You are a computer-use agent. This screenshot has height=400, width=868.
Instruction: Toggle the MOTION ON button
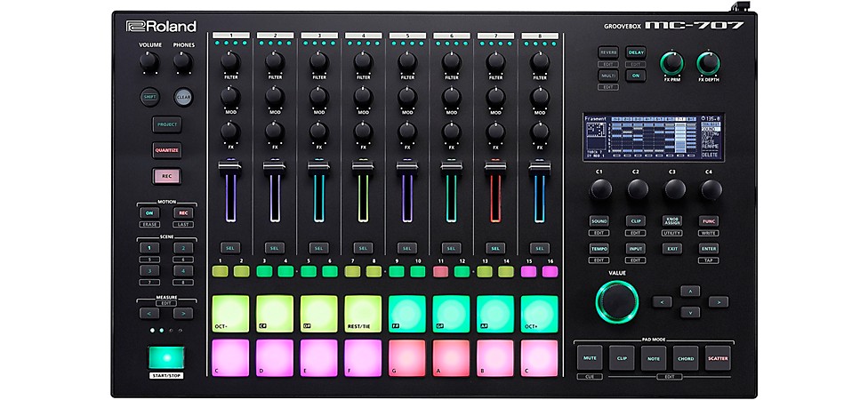click(149, 212)
